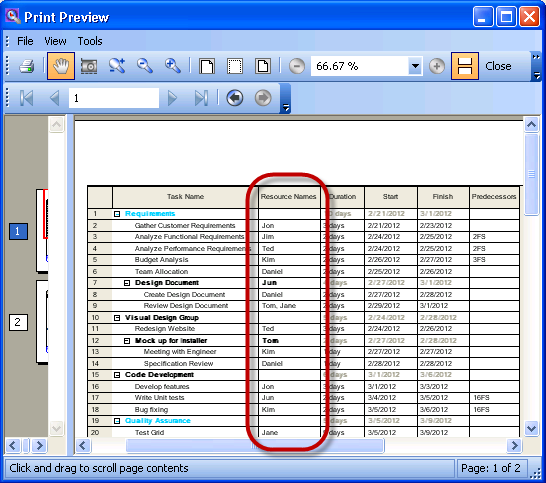The image size is (546, 483).
Task: Open the zoom percentage dropdown
Action: [x=415, y=66]
